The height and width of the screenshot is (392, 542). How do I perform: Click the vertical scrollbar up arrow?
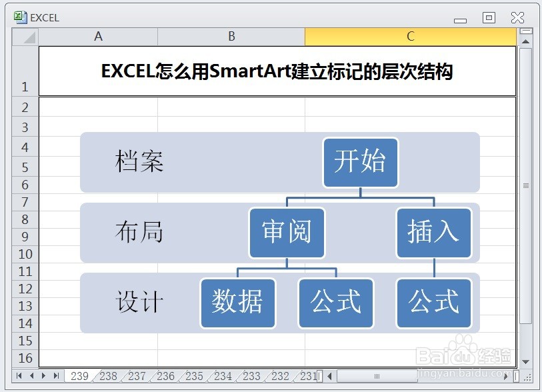pos(526,42)
